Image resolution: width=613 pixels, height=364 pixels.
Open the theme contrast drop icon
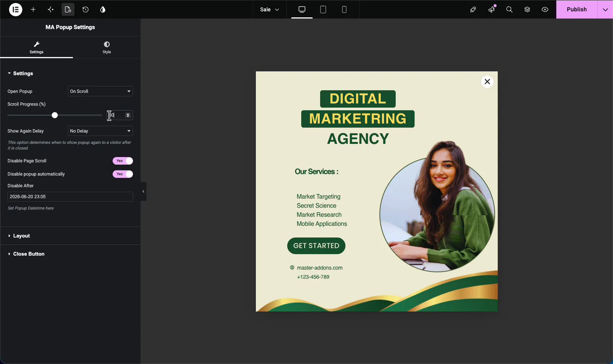point(103,9)
